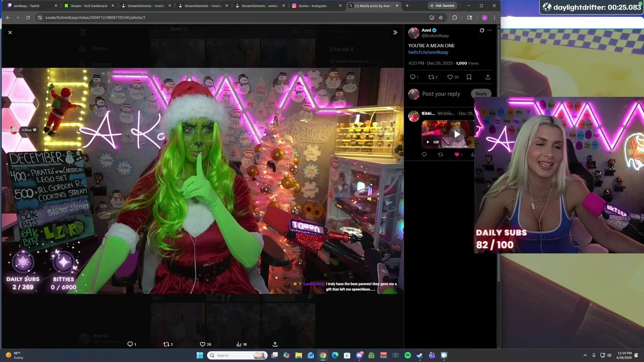This screenshot has height=362, width=644.
Task: Repost using the retweet icon in the right panel
Action: pos(431,77)
